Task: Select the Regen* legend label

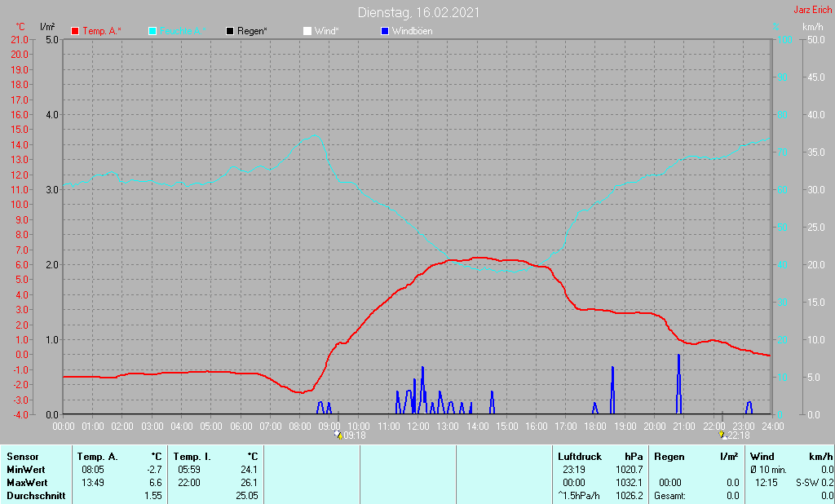Action: point(253,32)
